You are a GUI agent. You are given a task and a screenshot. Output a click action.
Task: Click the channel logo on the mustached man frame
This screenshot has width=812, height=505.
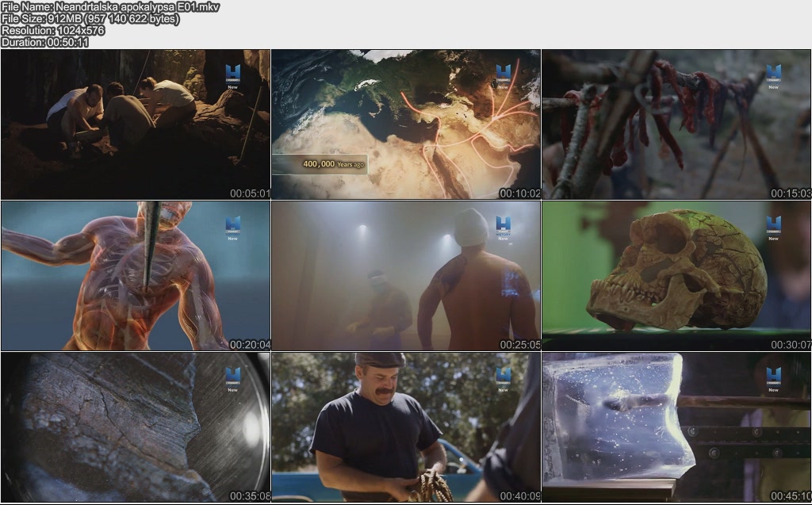coord(503,378)
